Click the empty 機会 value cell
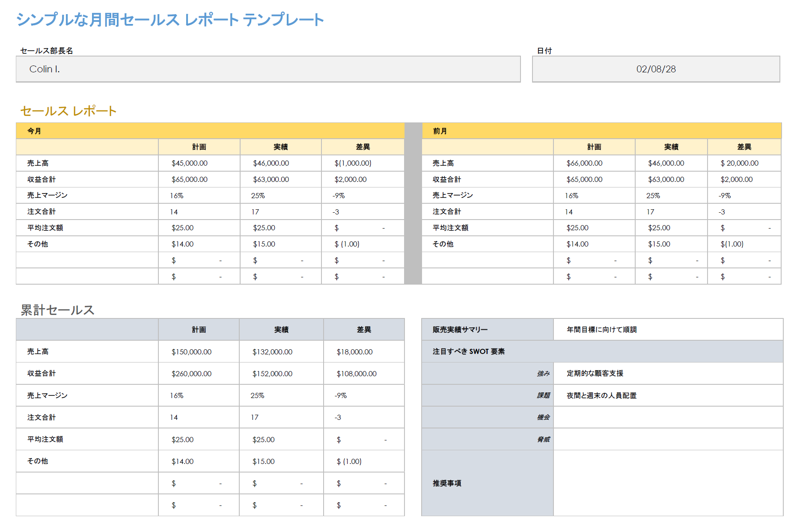 (668, 417)
